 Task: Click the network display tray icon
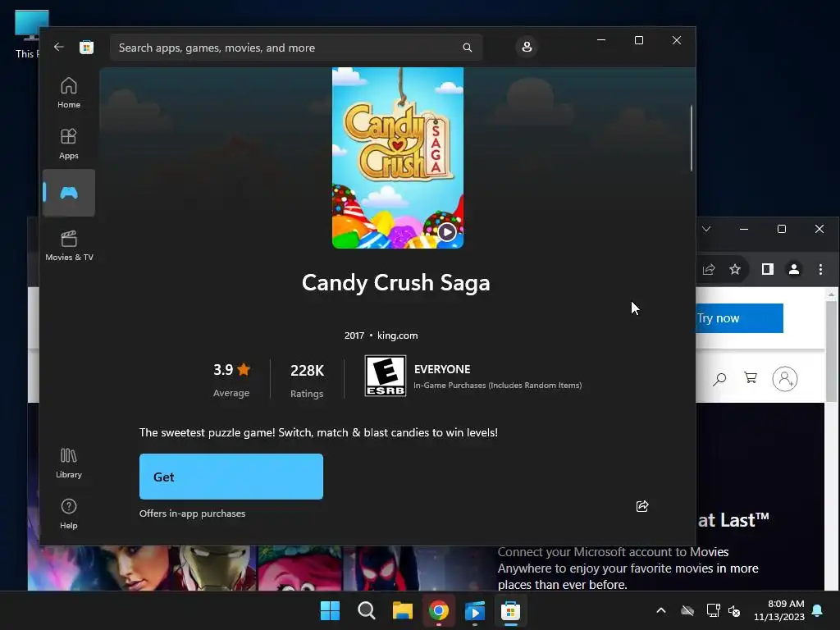(x=713, y=610)
